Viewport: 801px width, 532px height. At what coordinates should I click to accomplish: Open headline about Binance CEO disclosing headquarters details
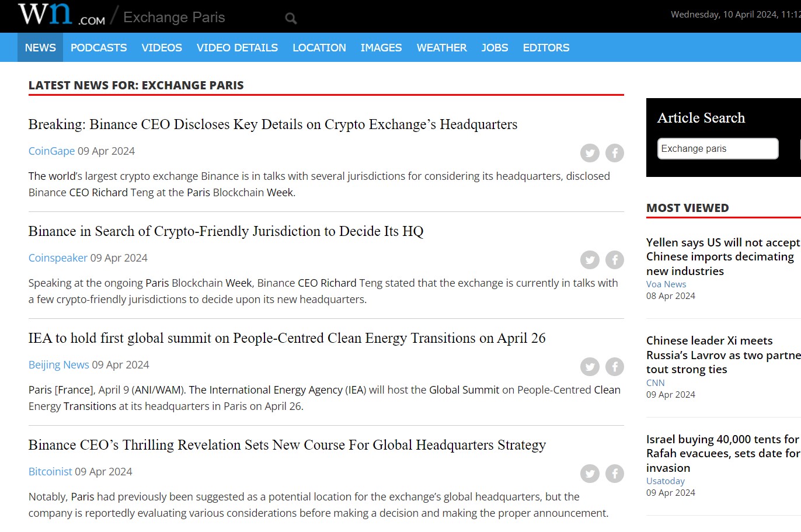[273, 124]
